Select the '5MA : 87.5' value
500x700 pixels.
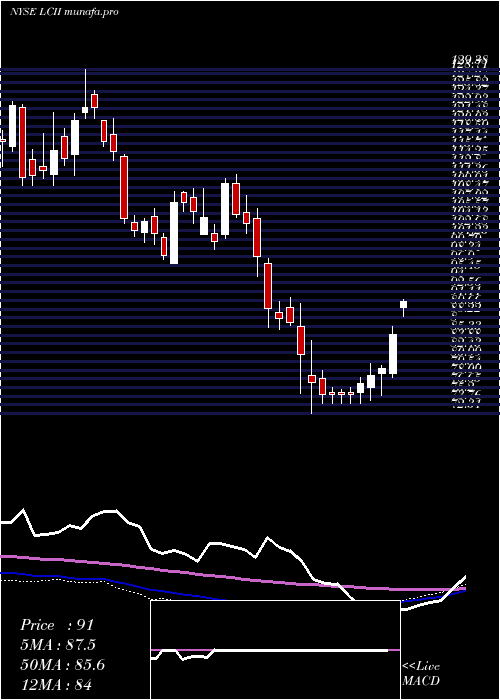point(58,645)
